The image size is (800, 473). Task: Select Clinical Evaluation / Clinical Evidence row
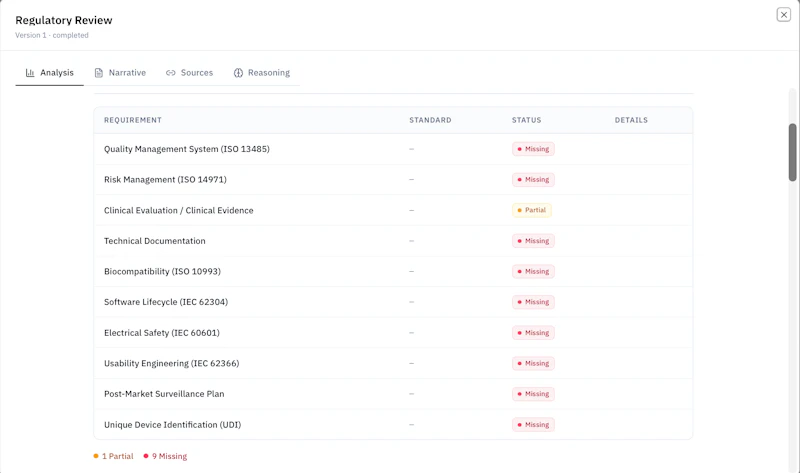(393, 210)
